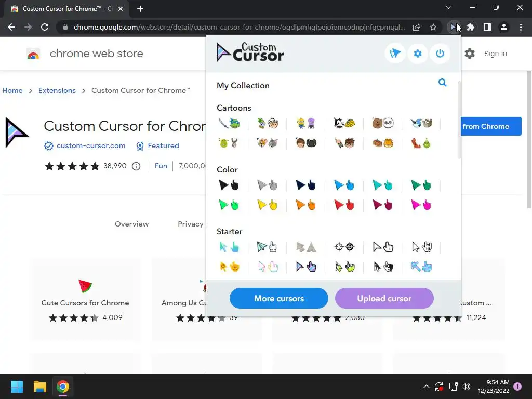Open Windows Start menu
The height and width of the screenshot is (399, 532).
pyautogui.click(x=17, y=387)
